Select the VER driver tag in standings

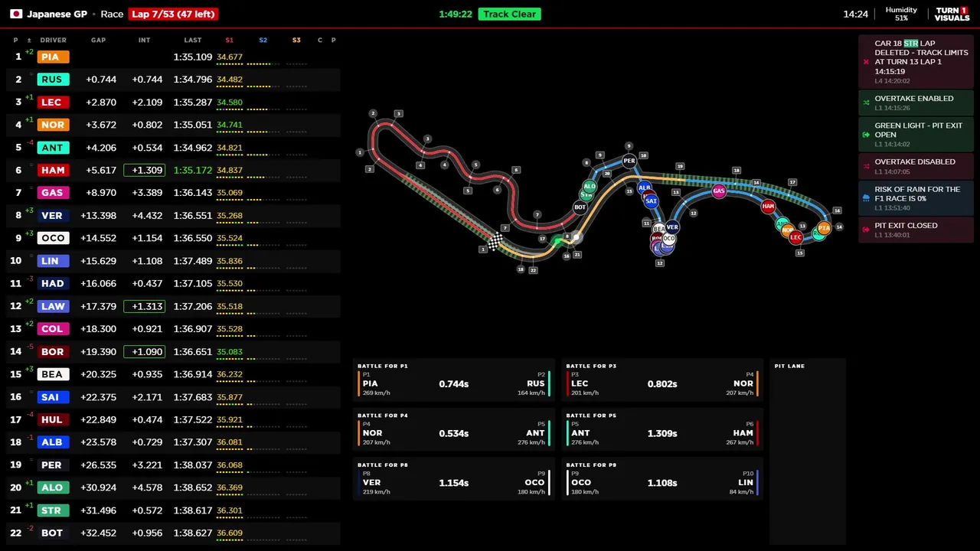point(53,215)
